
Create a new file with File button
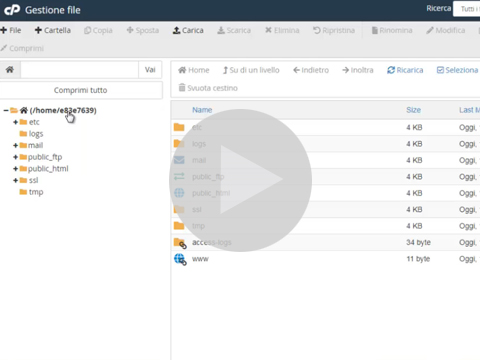click(11, 30)
